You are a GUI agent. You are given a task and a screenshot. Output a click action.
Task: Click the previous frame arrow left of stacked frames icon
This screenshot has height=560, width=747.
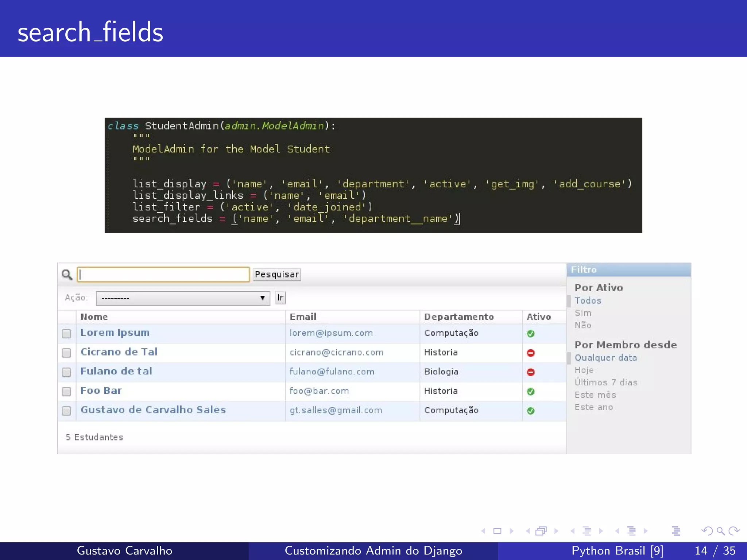pyautogui.click(x=528, y=531)
